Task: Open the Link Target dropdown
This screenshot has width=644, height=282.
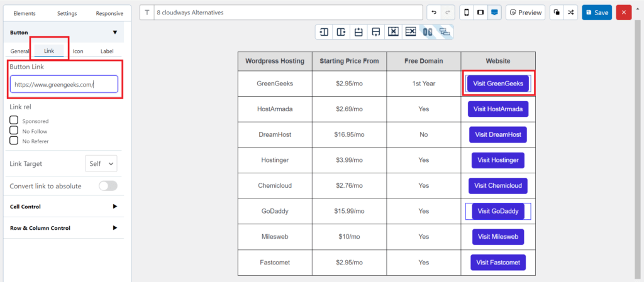Action: click(101, 163)
